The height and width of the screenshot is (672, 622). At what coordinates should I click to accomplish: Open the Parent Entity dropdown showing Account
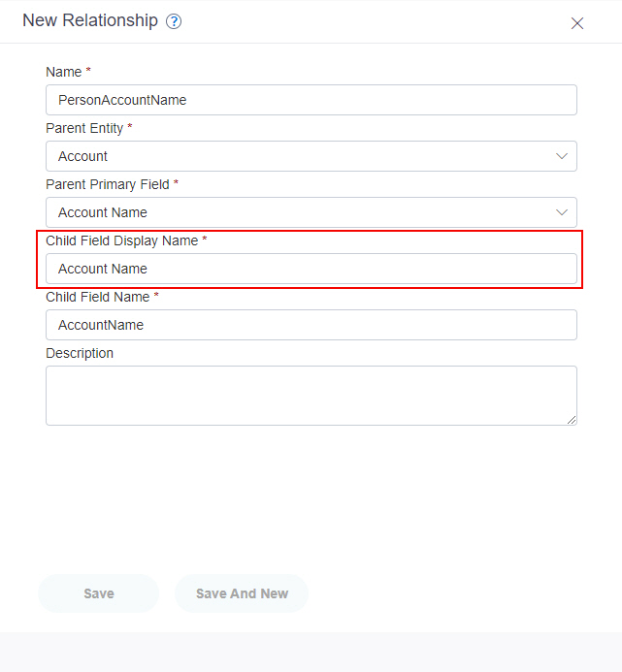pos(311,156)
